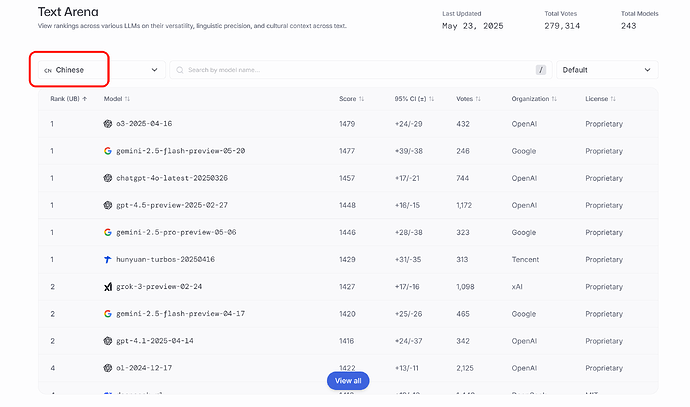Click the xAI organization cell
Screen dimensions: 690x407
(x=517, y=287)
